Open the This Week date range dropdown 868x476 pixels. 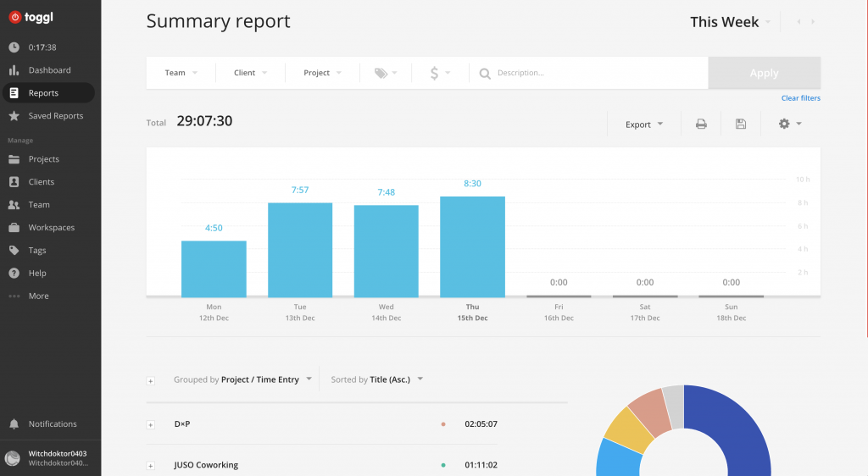(730, 22)
